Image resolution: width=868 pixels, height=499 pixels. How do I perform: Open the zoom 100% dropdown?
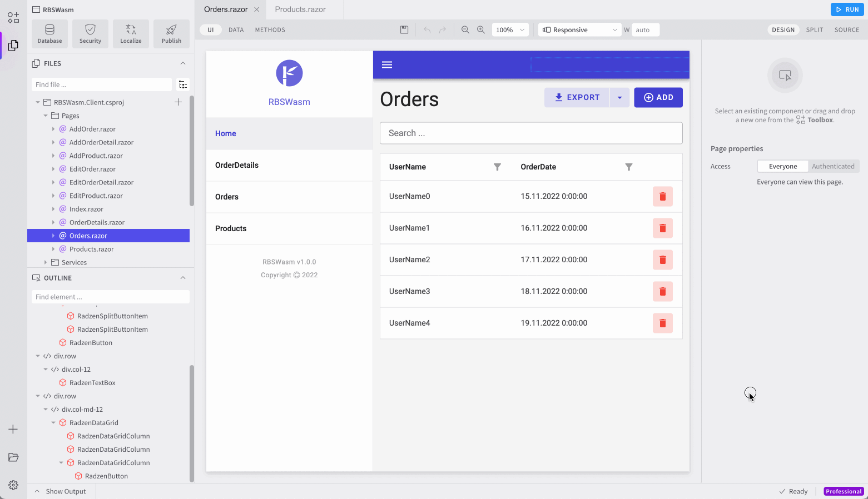click(510, 30)
